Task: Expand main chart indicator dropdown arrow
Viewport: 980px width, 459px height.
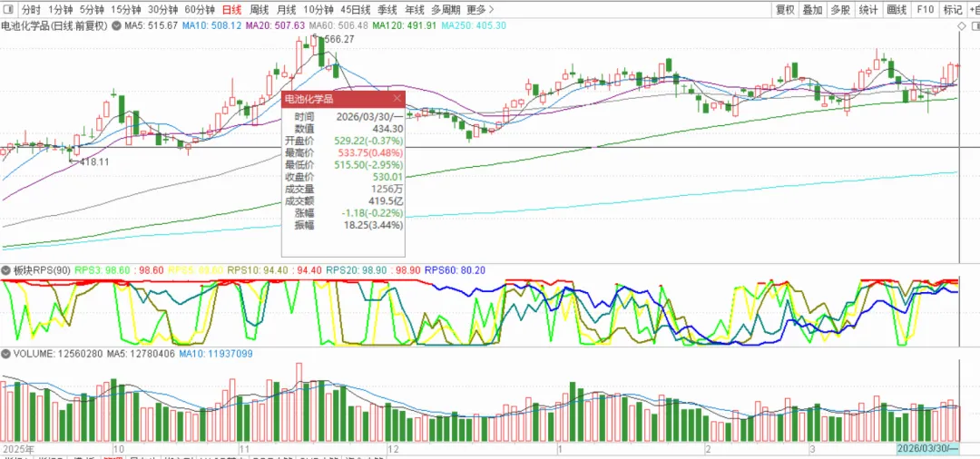Action: [x=117, y=25]
